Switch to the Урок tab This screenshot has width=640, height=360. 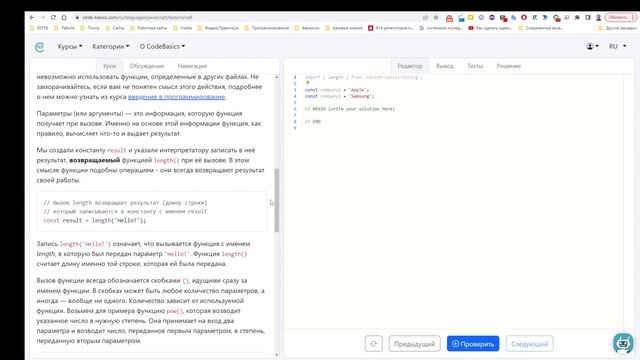(x=109, y=66)
